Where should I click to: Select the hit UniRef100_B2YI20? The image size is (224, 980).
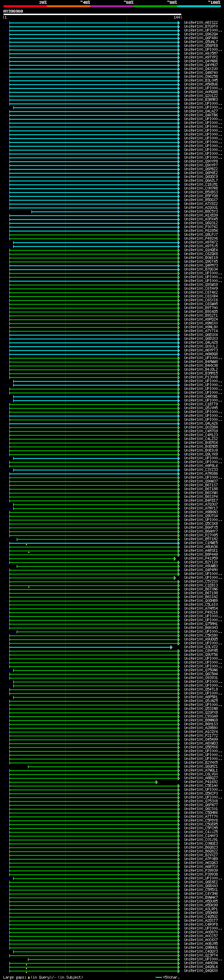point(201,562)
